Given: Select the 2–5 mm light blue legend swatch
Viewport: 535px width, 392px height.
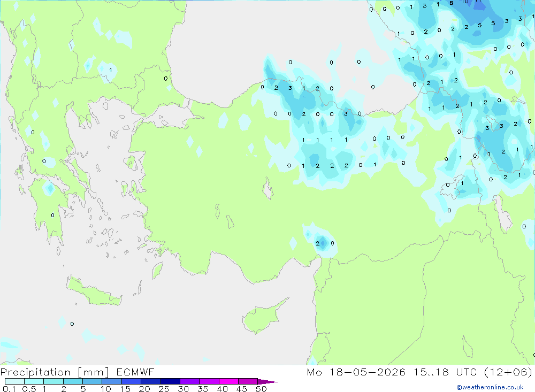Looking at the screenshot, I should click(x=73, y=381).
